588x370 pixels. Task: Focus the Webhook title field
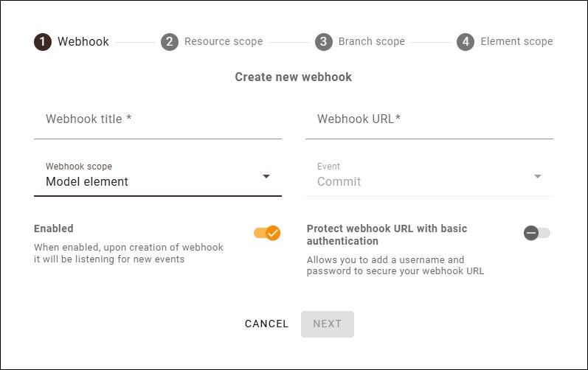click(157, 119)
